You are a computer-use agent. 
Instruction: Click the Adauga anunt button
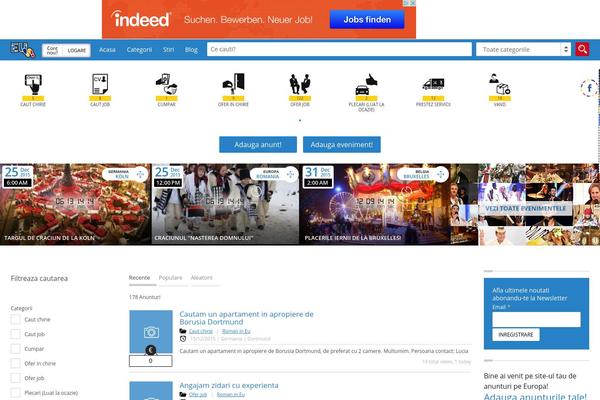pos(258,145)
